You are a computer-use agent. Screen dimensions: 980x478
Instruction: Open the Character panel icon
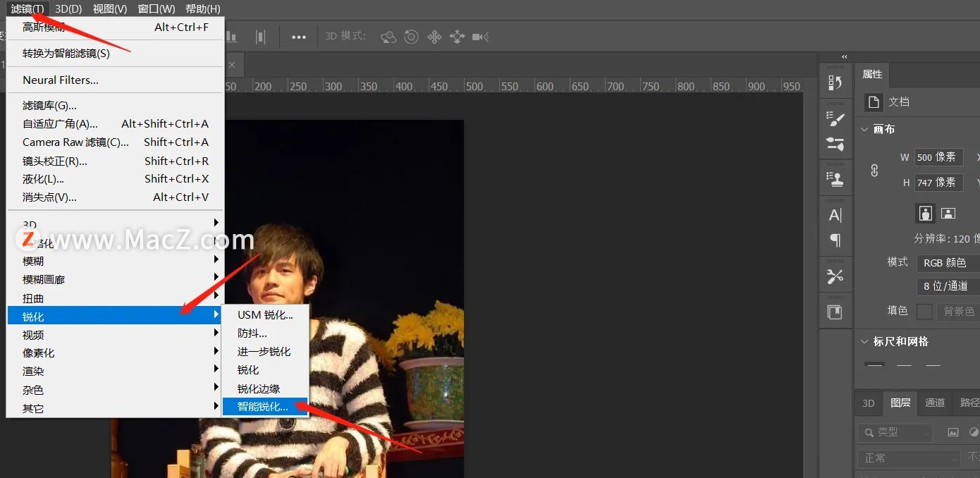835,216
